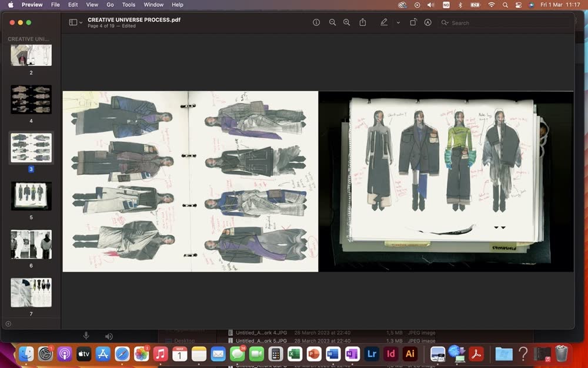588x368 pixels.
Task: Select the page 5 thumbnail
Action: pyautogui.click(x=31, y=196)
